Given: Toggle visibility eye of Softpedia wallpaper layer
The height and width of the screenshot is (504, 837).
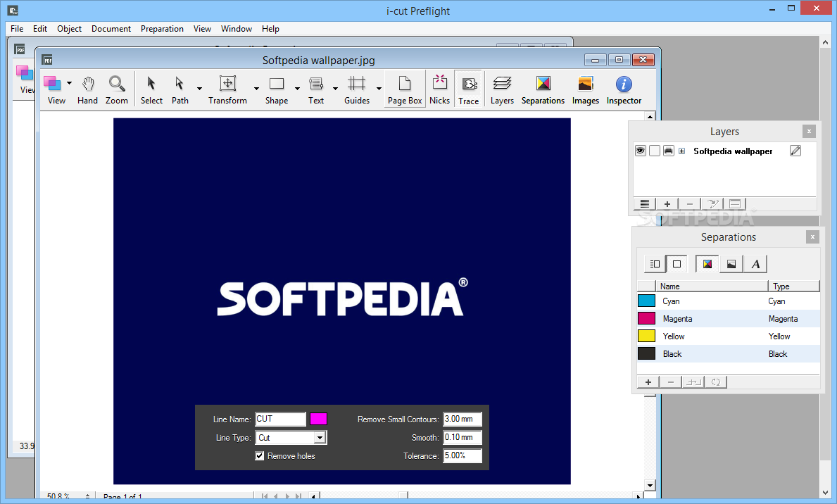Looking at the screenshot, I should pyautogui.click(x=640, y=151).
